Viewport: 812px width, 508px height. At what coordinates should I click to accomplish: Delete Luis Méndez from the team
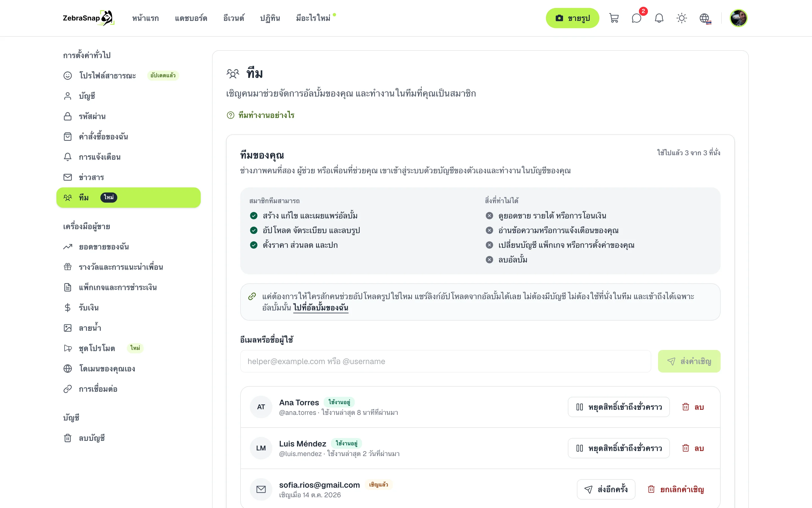(x=693, y=448)
